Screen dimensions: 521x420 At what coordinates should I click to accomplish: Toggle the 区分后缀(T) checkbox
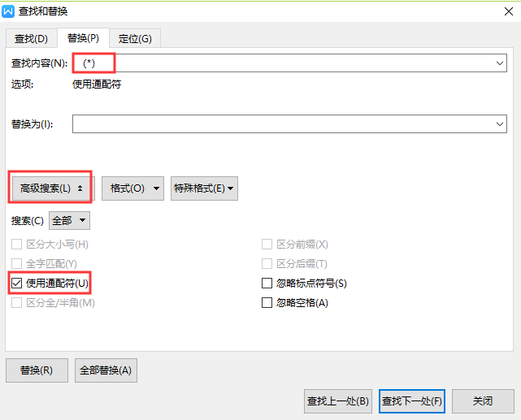(x=267, y=264)
